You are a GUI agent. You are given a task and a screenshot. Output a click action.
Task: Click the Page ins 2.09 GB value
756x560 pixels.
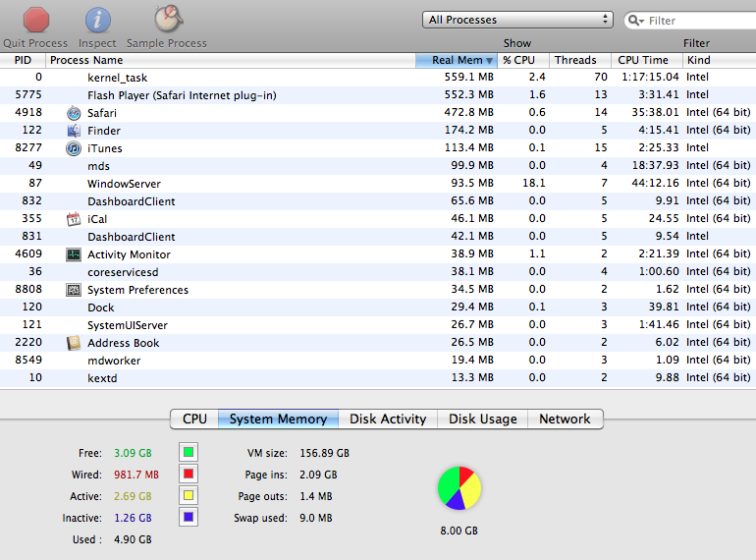pos(318,475)
